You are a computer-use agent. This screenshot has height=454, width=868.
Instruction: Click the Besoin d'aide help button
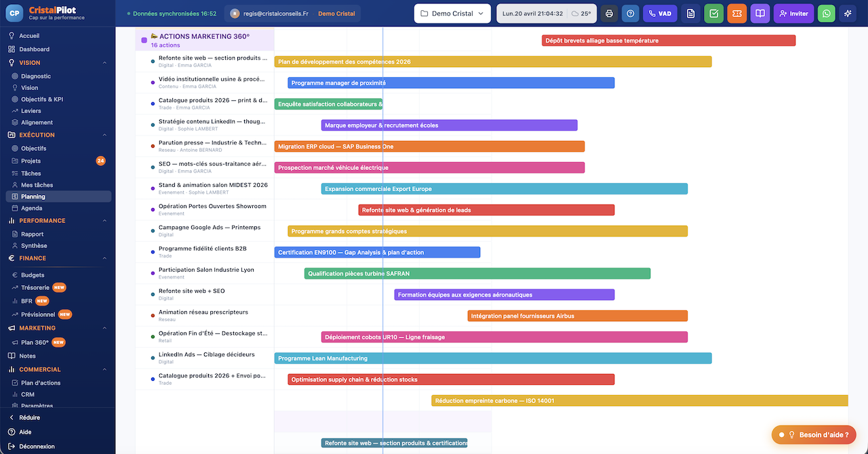pos(814,435)
